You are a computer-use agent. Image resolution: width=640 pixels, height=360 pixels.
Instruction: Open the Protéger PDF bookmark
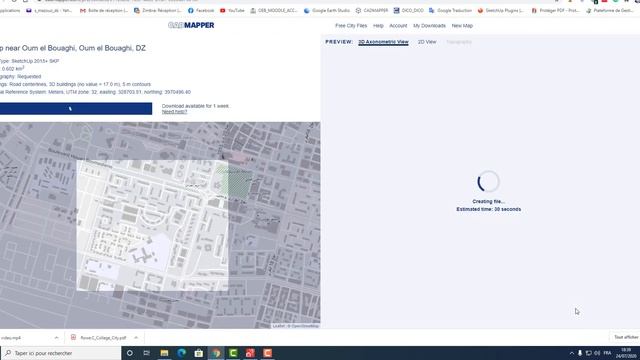click(x=556, y=11)
